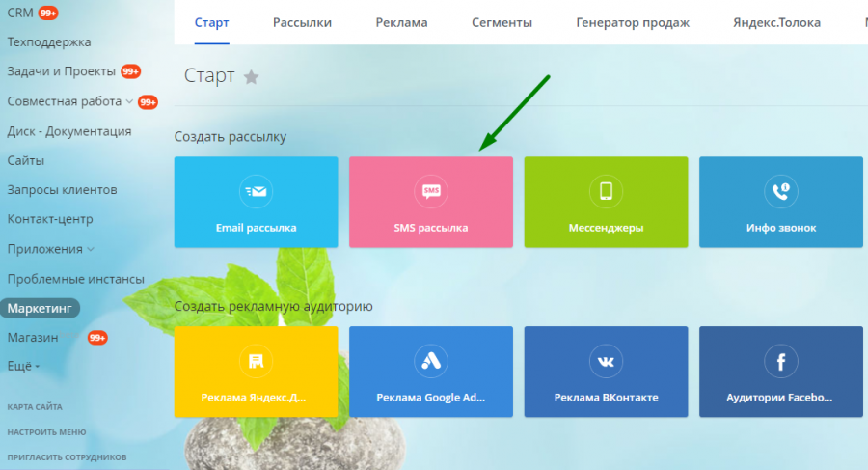Open Проблемные инстансы in the sidebar
Image resolution: width=868 pixels, height=470 pixels.
(x=76, y=279)
